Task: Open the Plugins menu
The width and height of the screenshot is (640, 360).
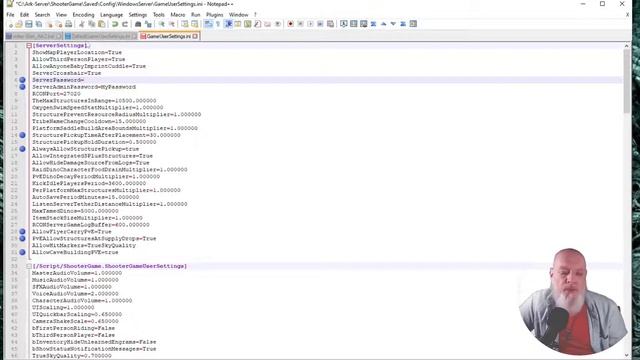Action: click(x=214, y=15)
